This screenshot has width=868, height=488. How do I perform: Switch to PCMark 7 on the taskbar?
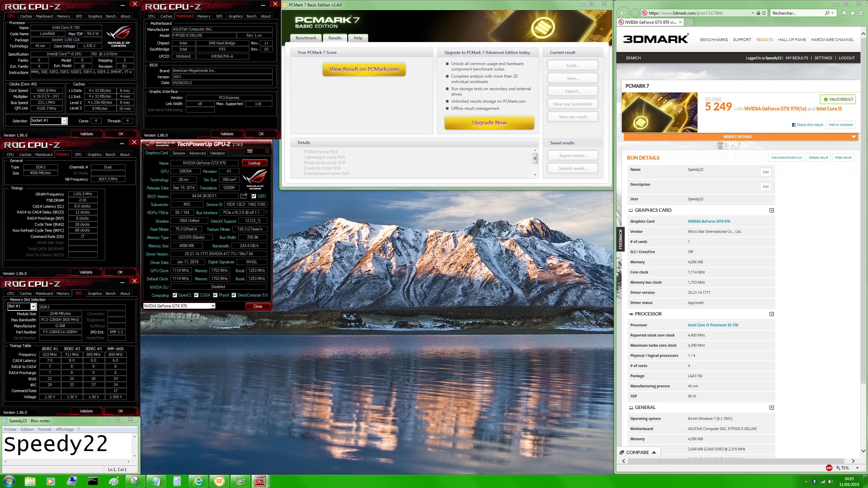point(219,481)
